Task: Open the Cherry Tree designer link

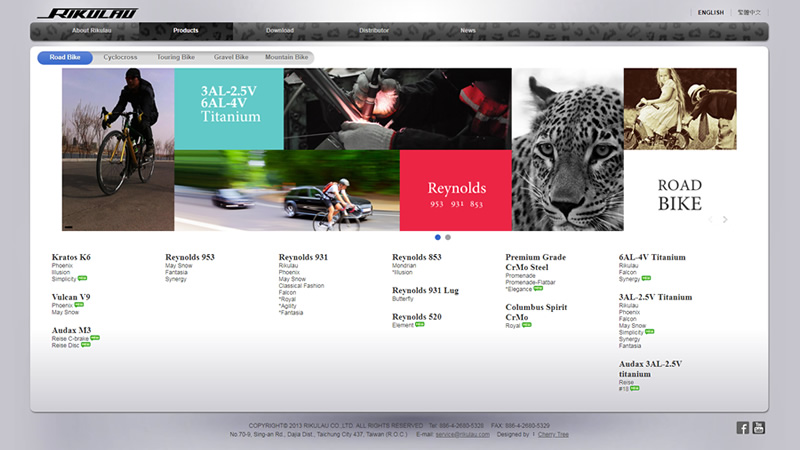Action: tap(553, 435)
